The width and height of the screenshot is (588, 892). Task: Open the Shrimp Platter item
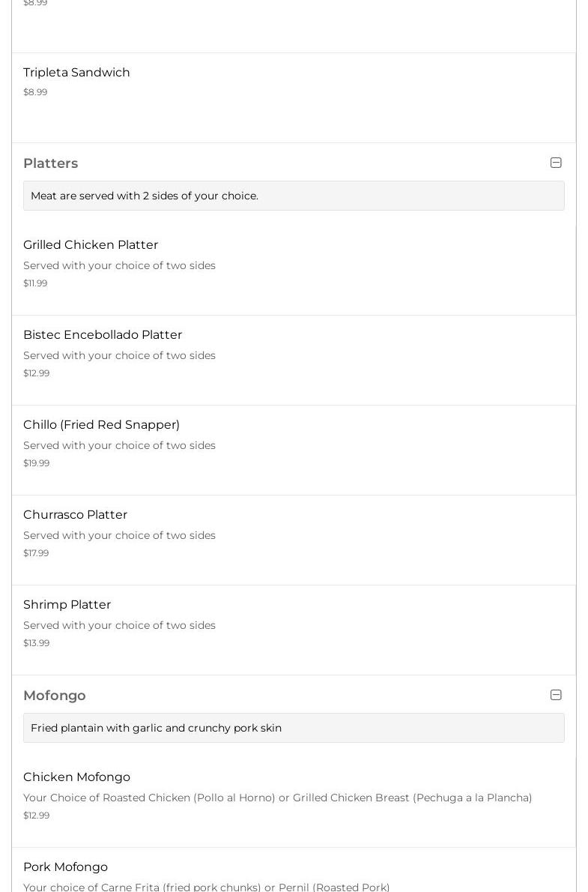(67, 605)
